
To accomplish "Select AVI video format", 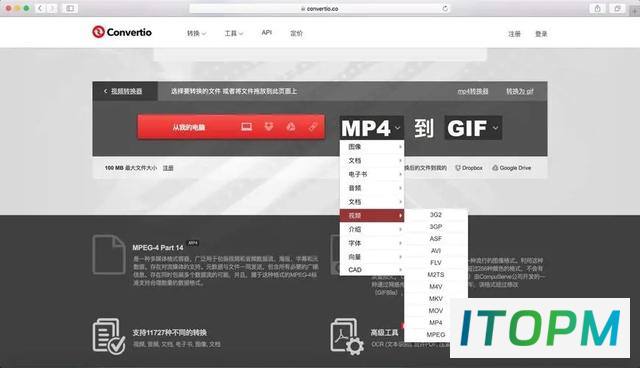I will (436, 251).
